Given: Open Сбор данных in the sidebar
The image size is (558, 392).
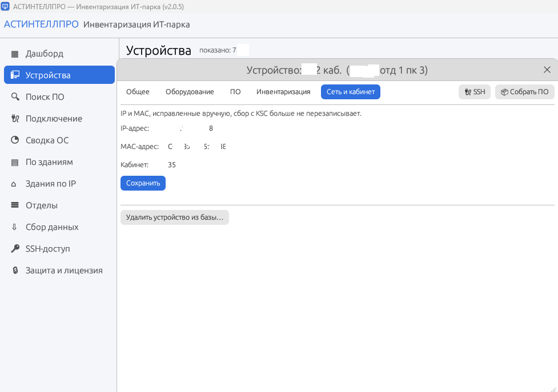Looking at the screenshot, I should pyautogui.click(x=59, y=227).
